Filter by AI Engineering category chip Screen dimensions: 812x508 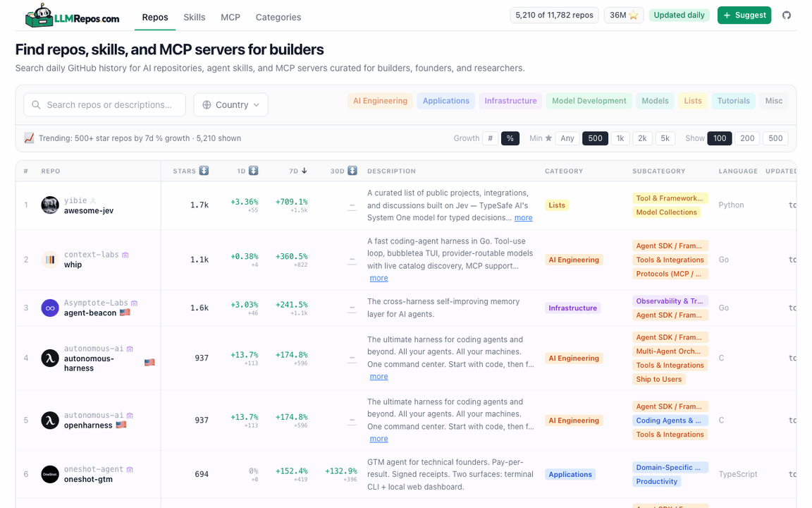[x=380, y=101]
